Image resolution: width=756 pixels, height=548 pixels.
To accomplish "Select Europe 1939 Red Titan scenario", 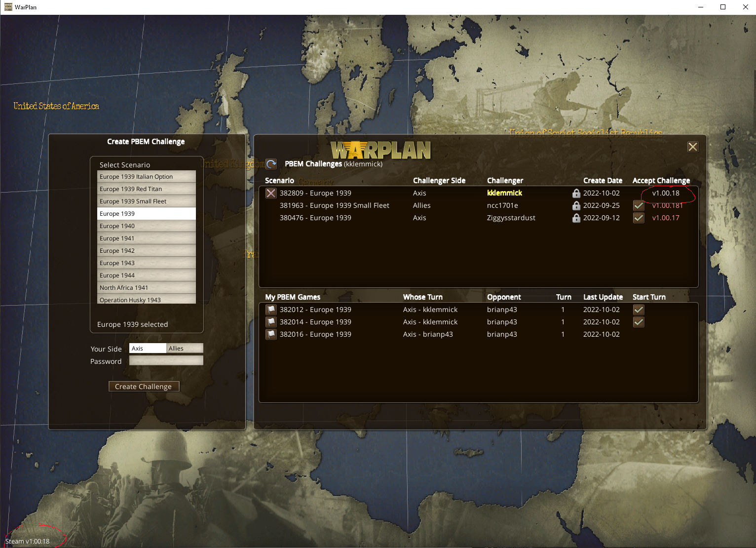I will (147, 189).
